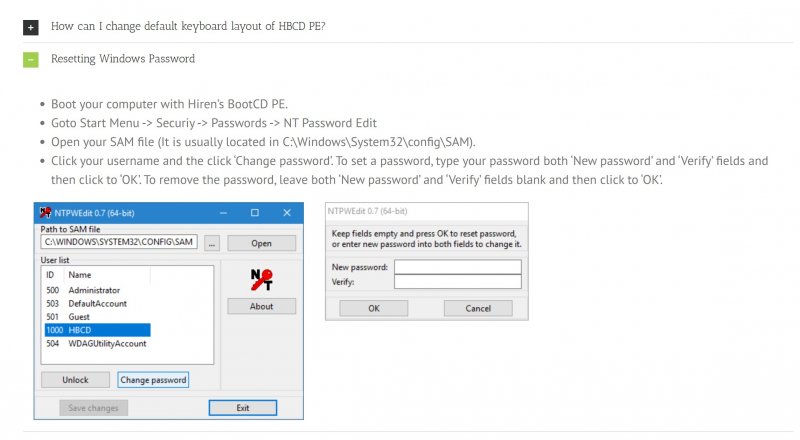Maximize the NTPWEdit window
The height and width of the screenshot is (440, 800).
coord(255,213)
